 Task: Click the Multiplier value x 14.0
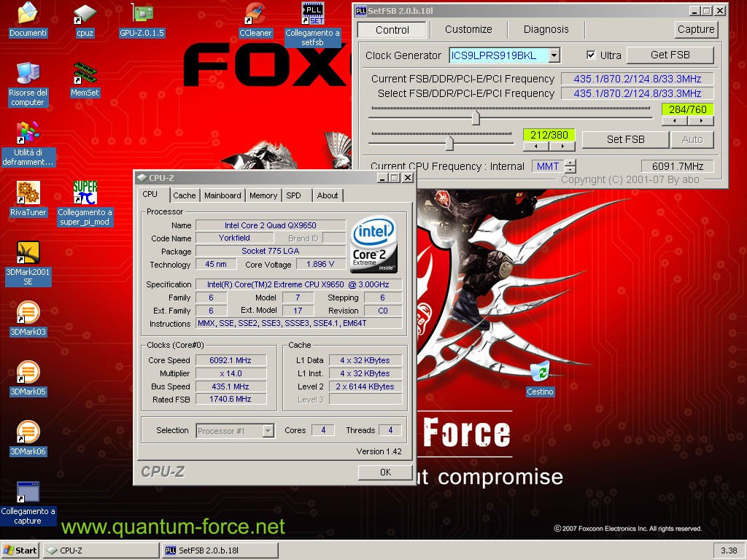231,373
